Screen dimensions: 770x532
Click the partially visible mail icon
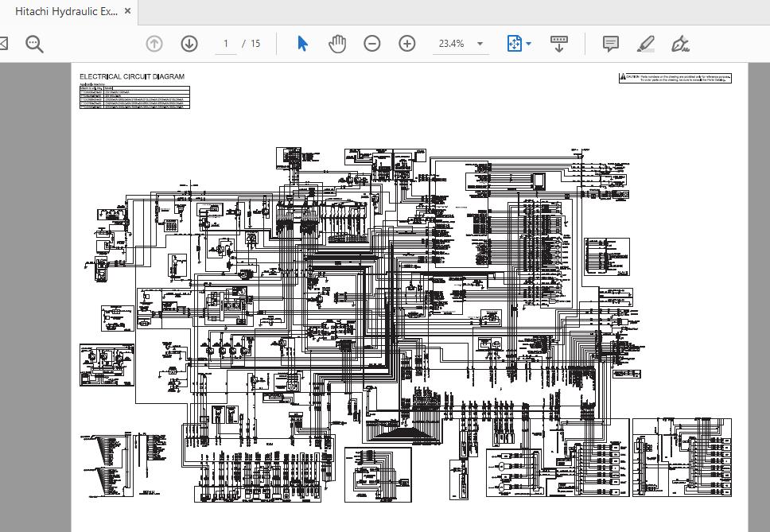coord(3,44)
